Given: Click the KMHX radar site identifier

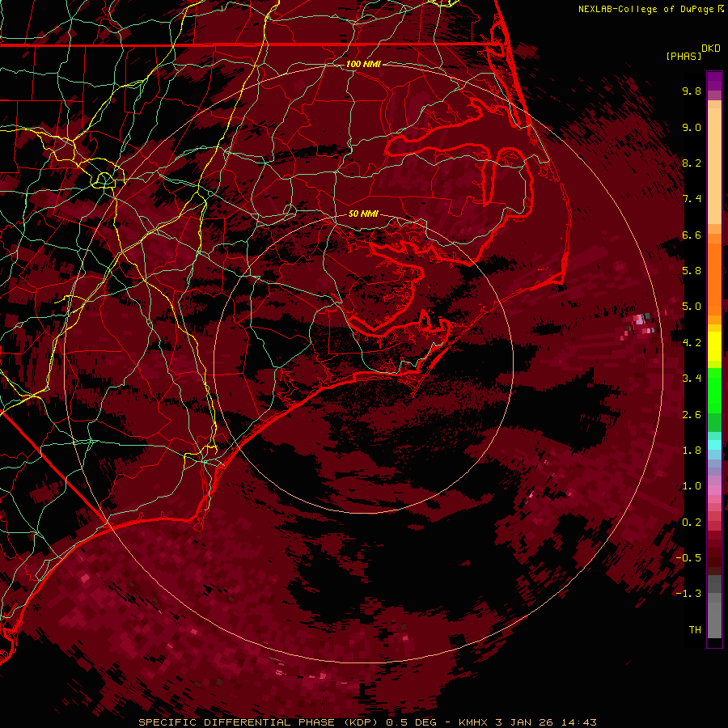Looking at the screenshot, I should [x=473, y=722].
